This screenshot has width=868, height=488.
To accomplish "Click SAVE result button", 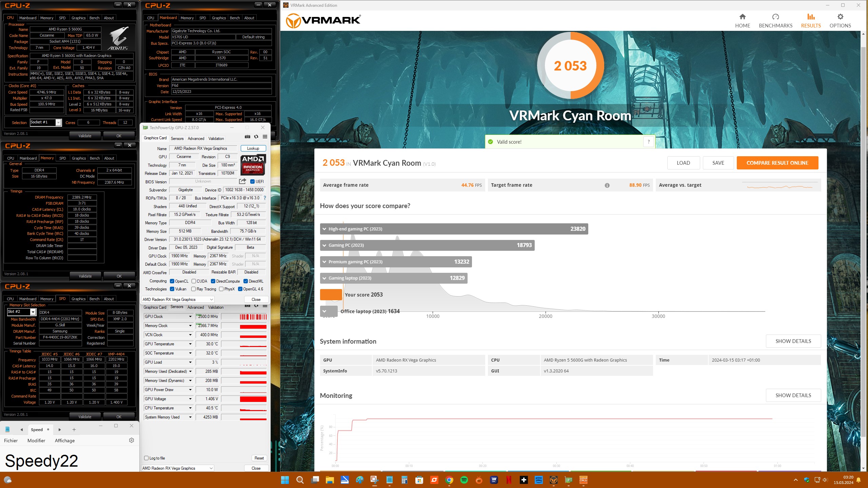I will pyautogui.click(x=718, y=163).
